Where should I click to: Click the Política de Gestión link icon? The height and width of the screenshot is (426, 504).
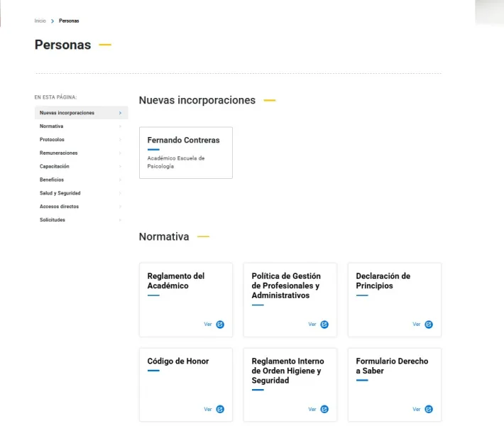click(324, 324)
